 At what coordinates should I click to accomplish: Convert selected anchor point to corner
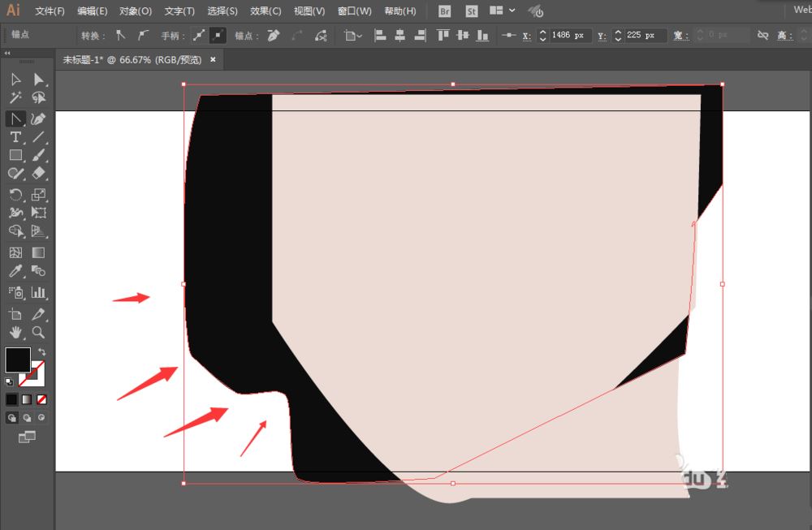click(119, 35)
